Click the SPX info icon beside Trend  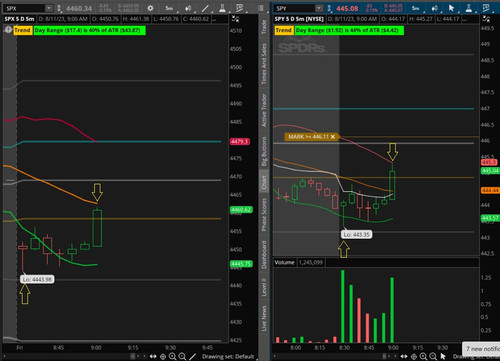(x=8, y=30)
